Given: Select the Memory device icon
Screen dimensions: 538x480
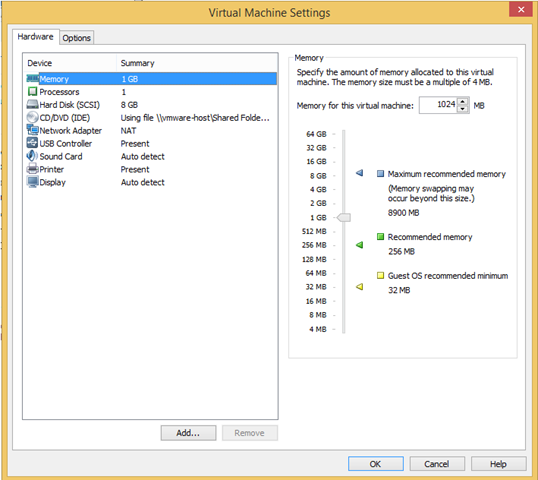Looking at the screenshot, I should 32,79.
